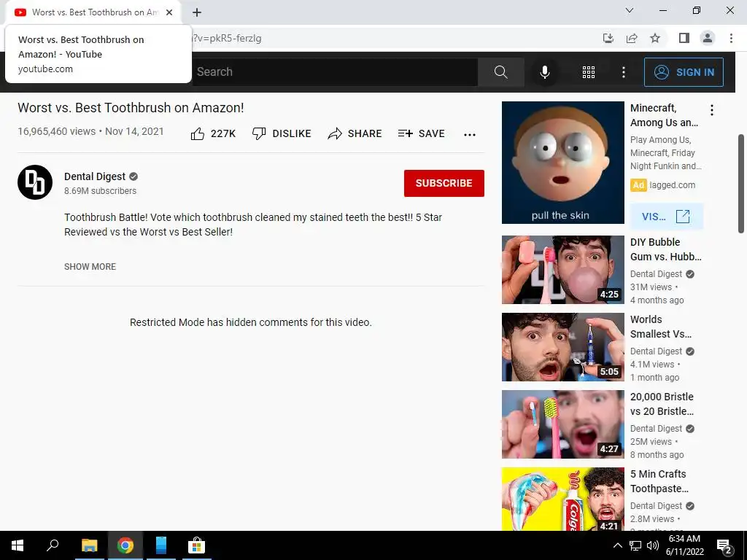Click the '5 Min Crafts Toothpaste...' title
This screenshot has width=747, height=560.
659,481
